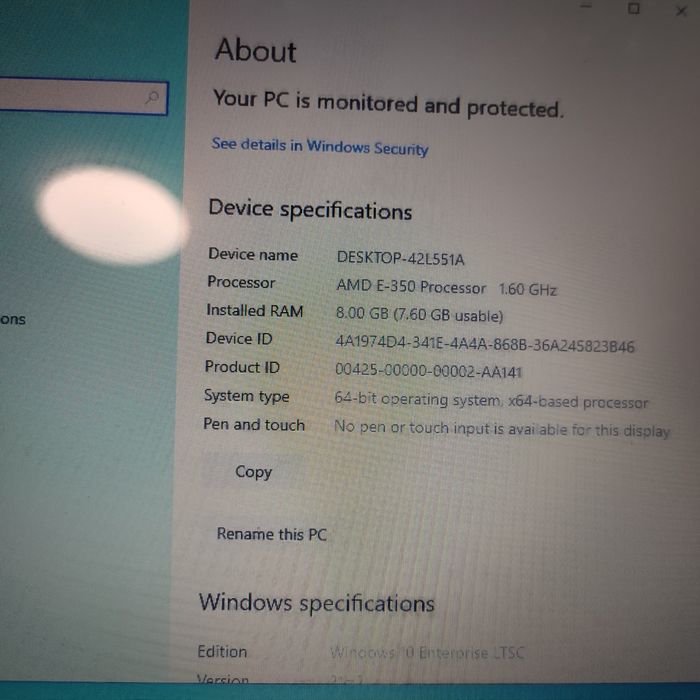Open See details in Windows Security
The height and width of the screenshot is (700, 700).
[x=320, y=146]
